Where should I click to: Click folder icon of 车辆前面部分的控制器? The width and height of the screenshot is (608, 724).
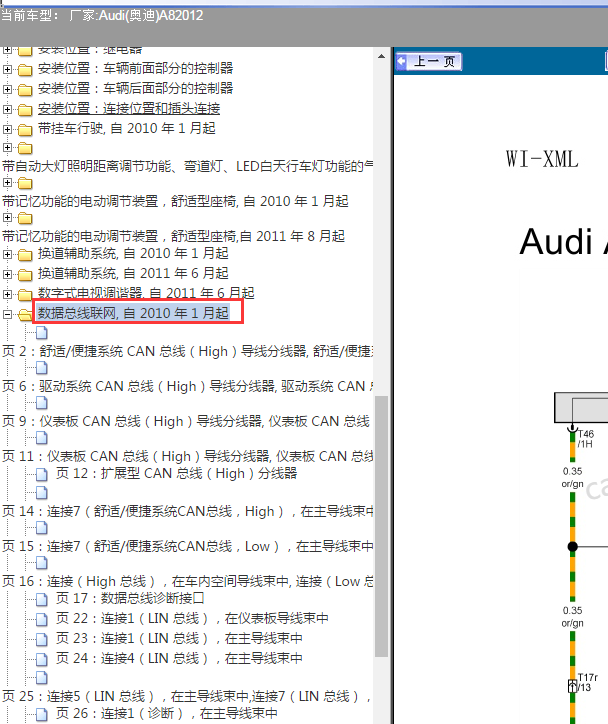[x=25, y=70]
